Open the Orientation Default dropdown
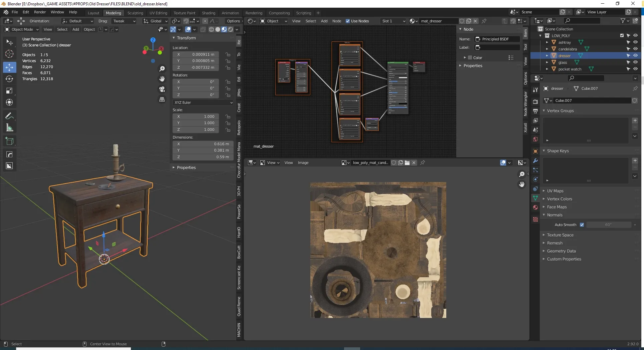644x350 pixels. click(77, 21)
